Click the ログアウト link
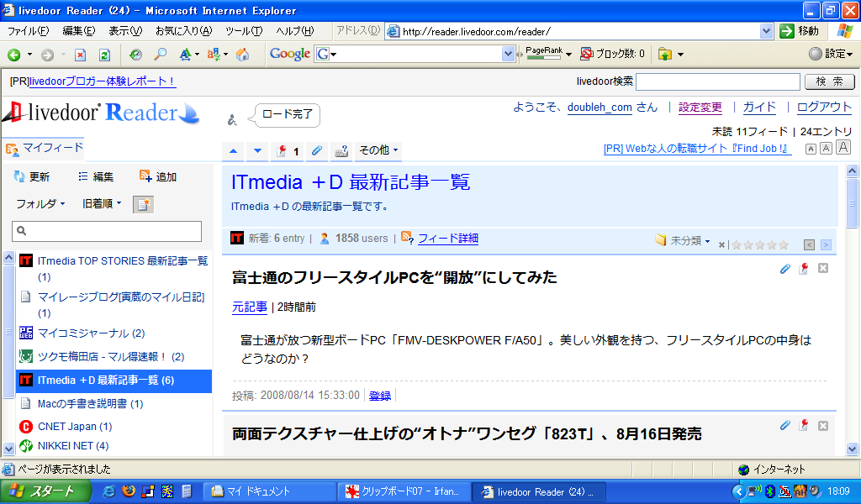 [824, 107]
